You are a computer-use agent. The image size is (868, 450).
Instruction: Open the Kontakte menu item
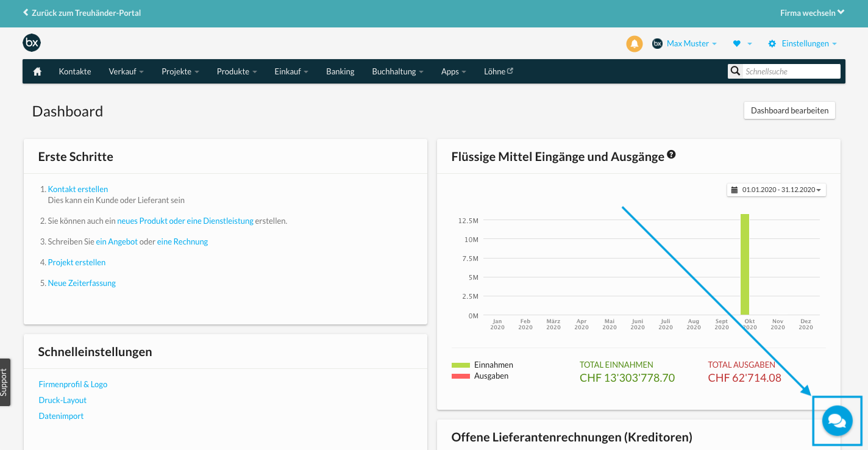coord(75,71)
